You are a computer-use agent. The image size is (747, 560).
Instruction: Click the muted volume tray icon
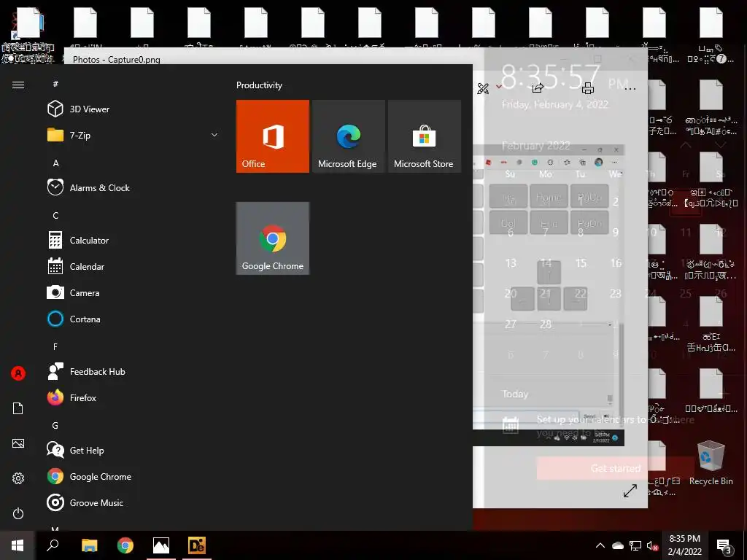pyautogui.click(x=652, y=545)
